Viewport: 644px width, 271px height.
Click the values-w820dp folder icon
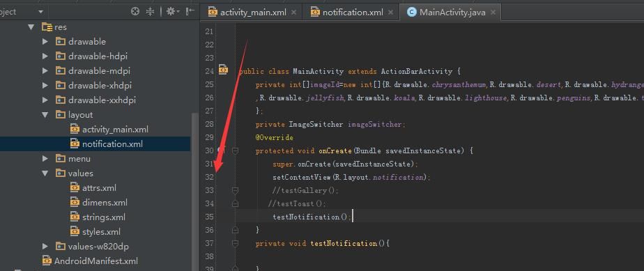pyautogui.click(x=61, y=247)
